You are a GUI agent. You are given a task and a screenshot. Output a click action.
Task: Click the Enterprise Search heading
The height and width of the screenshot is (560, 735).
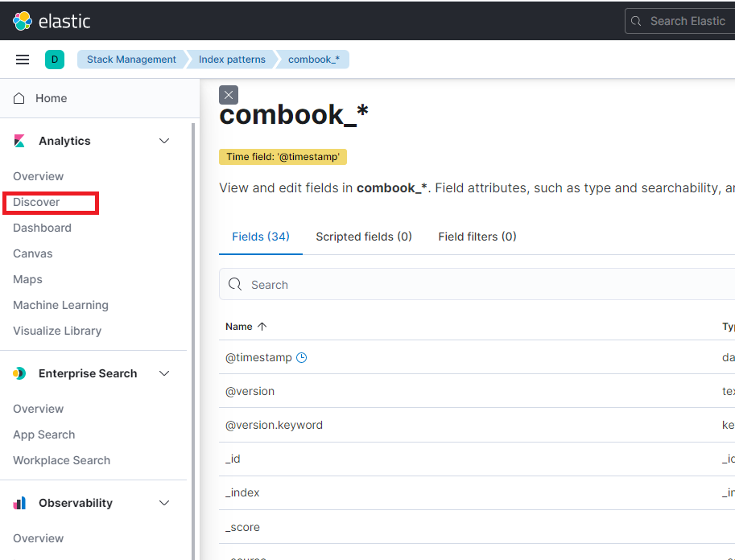coord(88,373)
